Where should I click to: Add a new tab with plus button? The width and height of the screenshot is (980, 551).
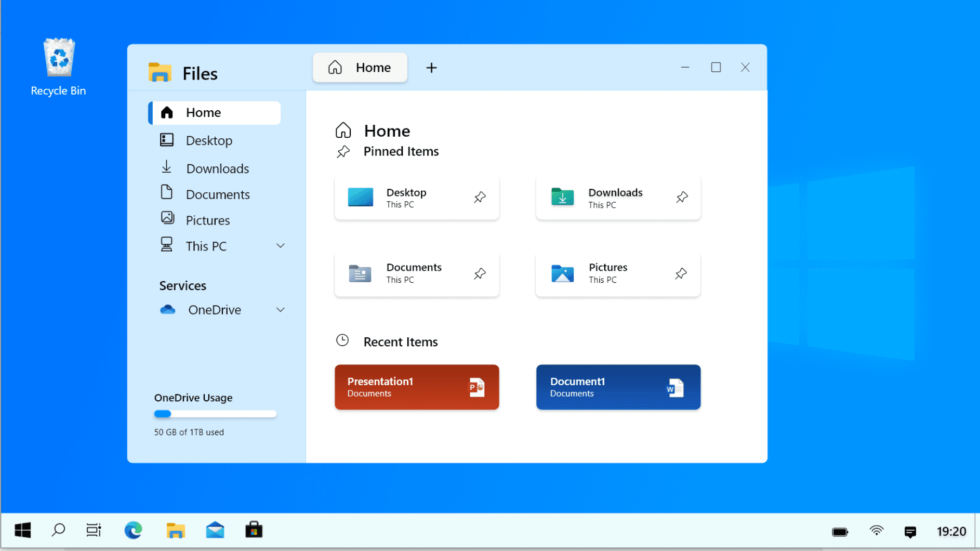(431, 68)
